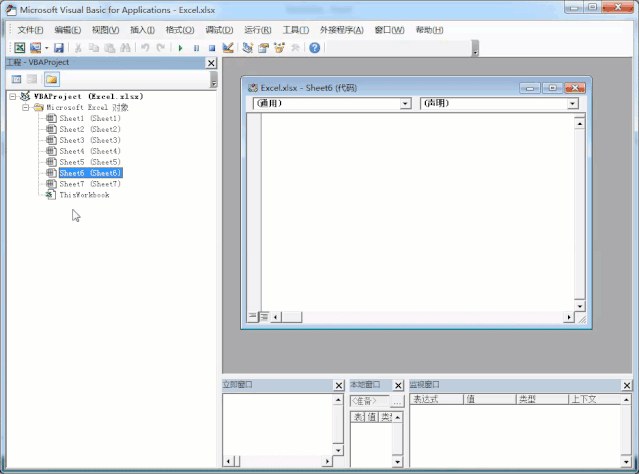
Task: Open the 运行(R) menu
Action: point(258,30)
